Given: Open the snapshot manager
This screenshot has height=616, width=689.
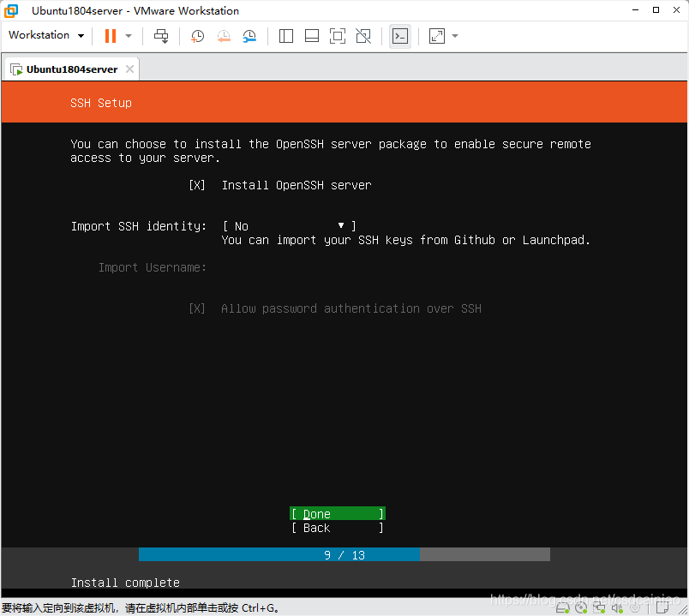Looking at the screenshot, I should coord(249,36).
